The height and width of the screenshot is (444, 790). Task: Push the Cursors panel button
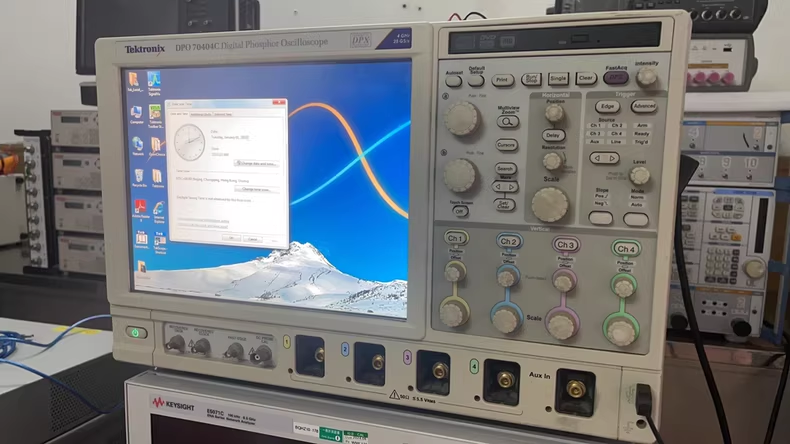(506, 145)
